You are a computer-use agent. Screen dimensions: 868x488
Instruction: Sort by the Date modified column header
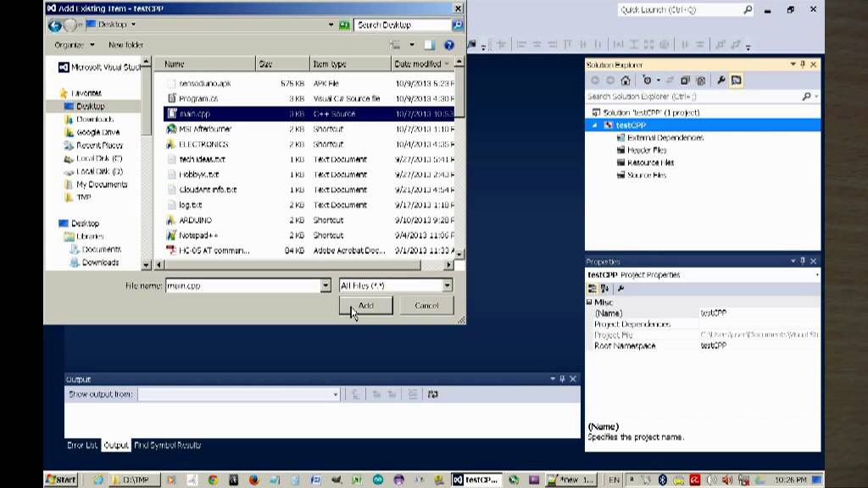[422, 64]
